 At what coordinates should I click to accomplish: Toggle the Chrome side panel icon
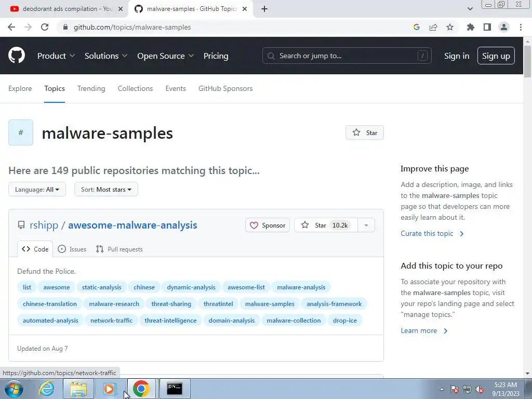click(x=487, y=27)
